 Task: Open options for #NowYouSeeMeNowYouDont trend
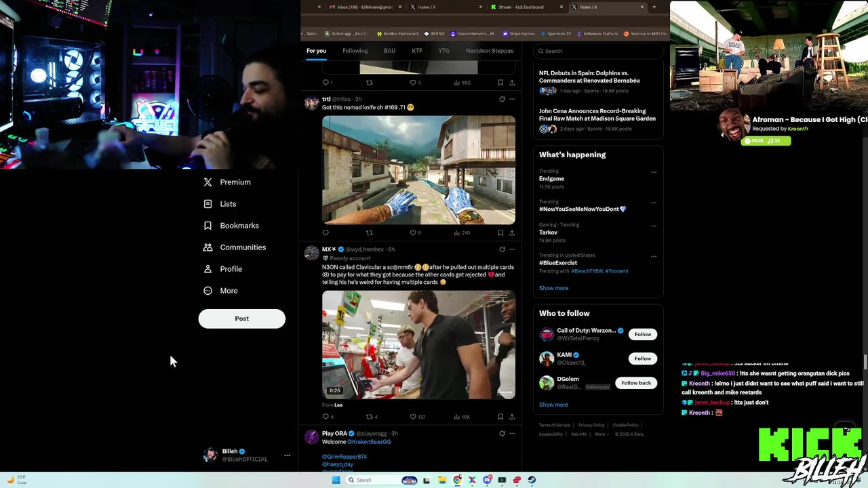(x=654, y=203)
